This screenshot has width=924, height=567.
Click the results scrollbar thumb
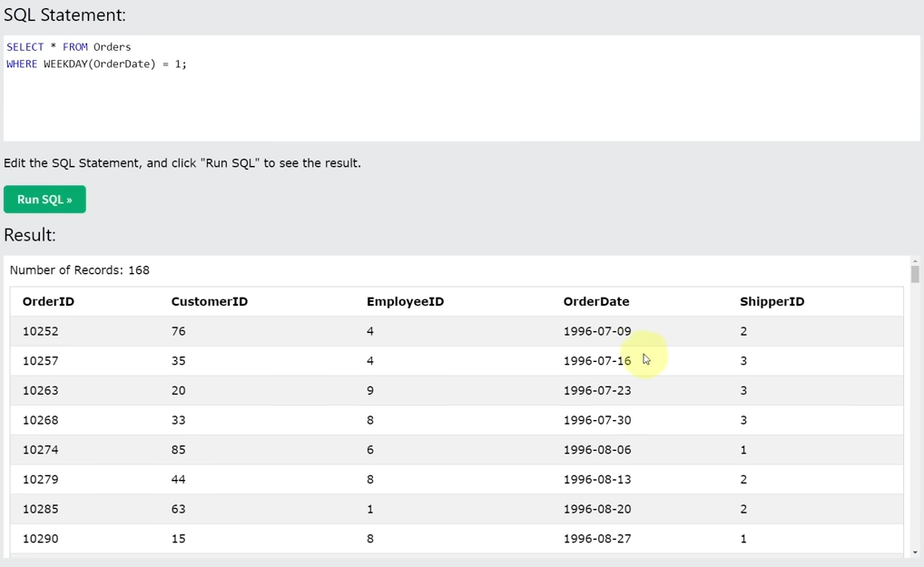[x=915, y=274]
